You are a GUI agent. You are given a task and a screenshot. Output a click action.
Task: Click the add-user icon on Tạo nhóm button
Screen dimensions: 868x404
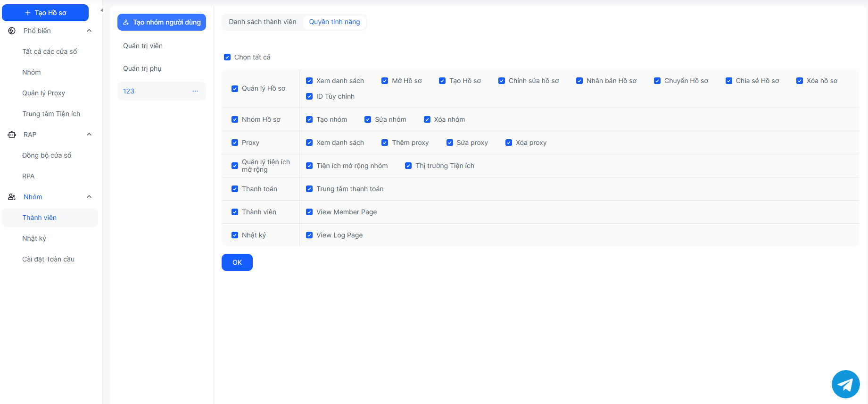click(x=126, y=22)
